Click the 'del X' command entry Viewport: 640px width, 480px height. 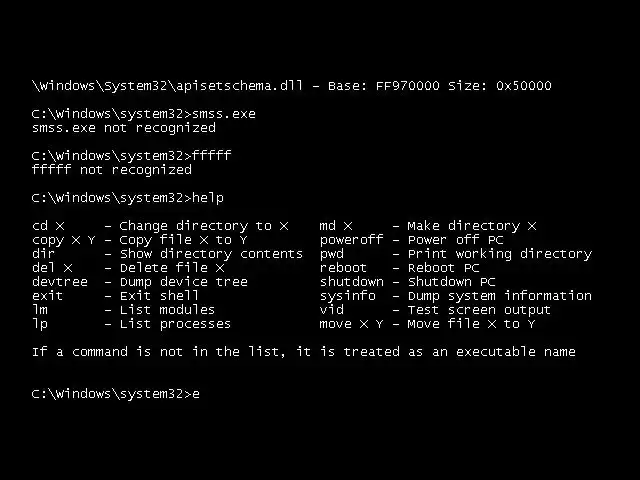(52, 268)
